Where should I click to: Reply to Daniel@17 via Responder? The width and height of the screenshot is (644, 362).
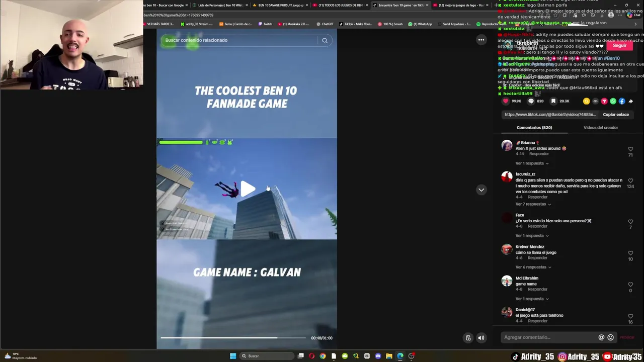[537, 321]
